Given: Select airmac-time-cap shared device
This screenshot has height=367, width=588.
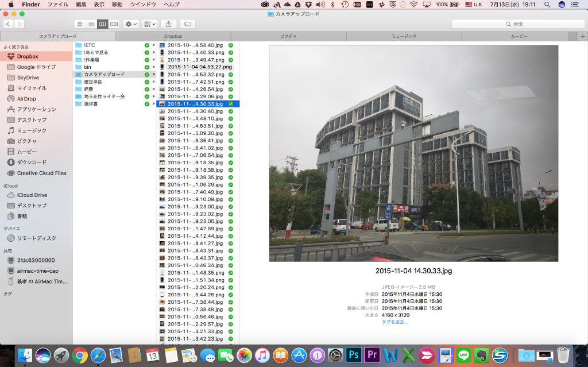Looking at the screenshot, I should click(36, 271).
